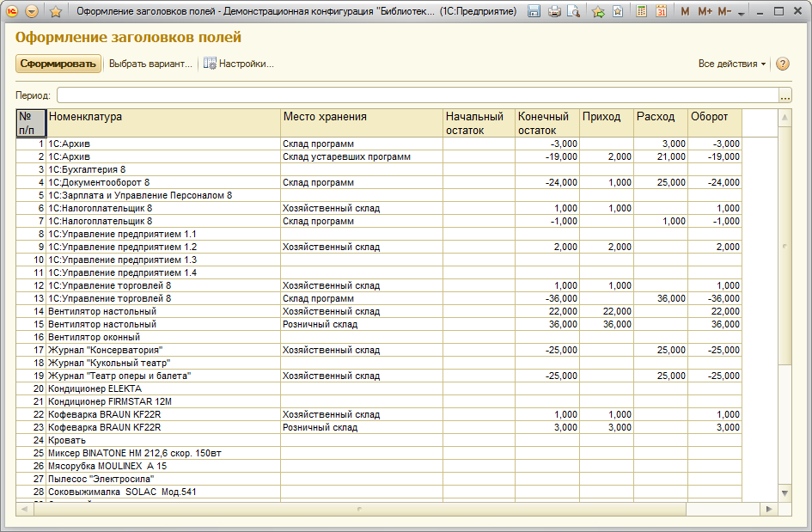Open print preview icon
812x532 pixels.
pos(573,11)
